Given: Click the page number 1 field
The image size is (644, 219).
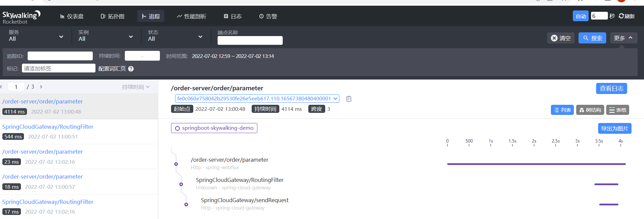Looking at the screenshot, I should tap(16, 87).
